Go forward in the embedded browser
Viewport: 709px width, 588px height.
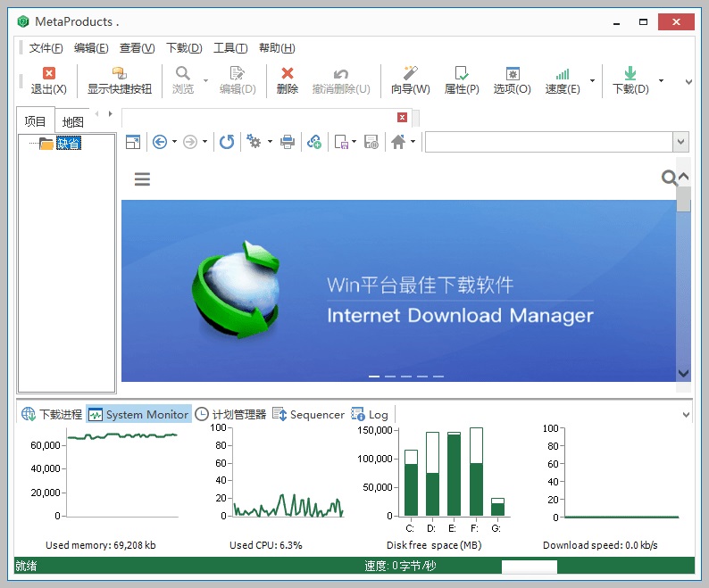[190, 142]
